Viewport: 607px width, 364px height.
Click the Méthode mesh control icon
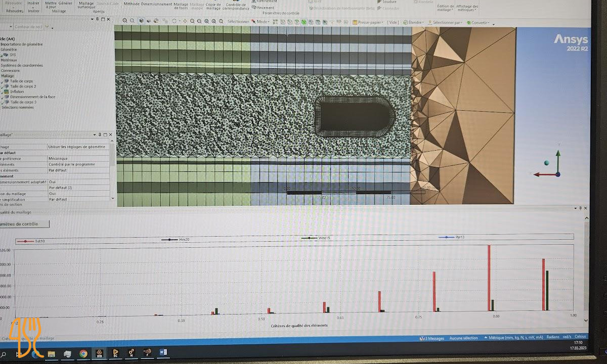click(132, 4)
